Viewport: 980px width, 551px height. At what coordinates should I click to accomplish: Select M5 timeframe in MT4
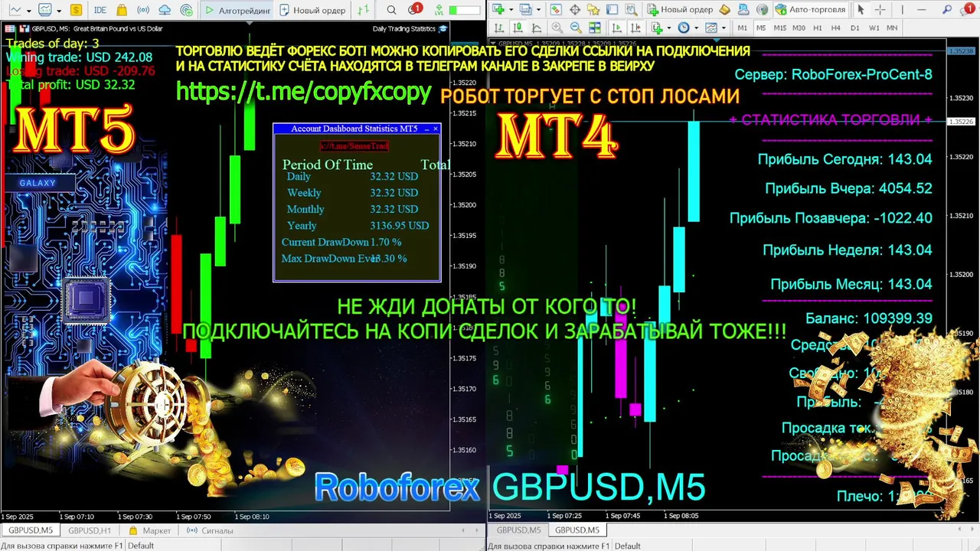761,28
